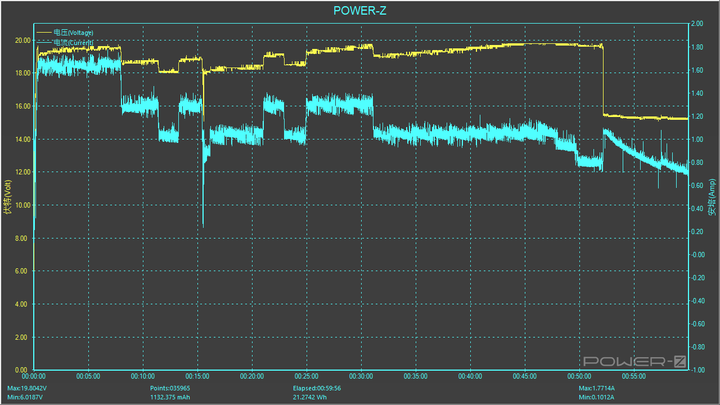Click the -0.80 amp axis tick
Screen dimensions: 720x405
point(698,347)
